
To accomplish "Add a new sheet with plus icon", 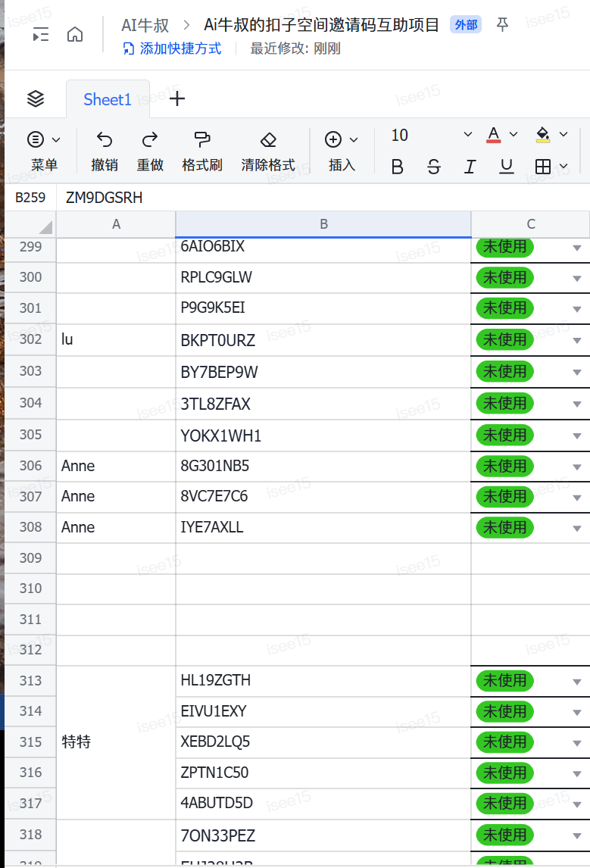I will coord(177,99).
